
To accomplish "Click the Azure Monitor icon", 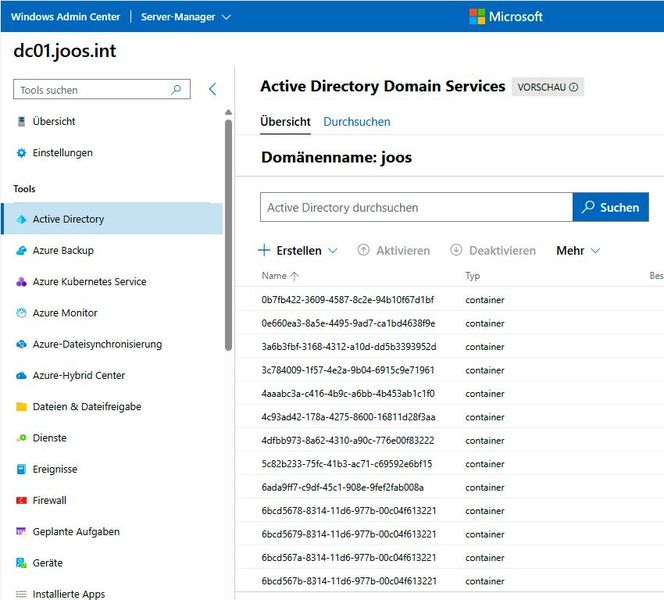I will point(21,313).
